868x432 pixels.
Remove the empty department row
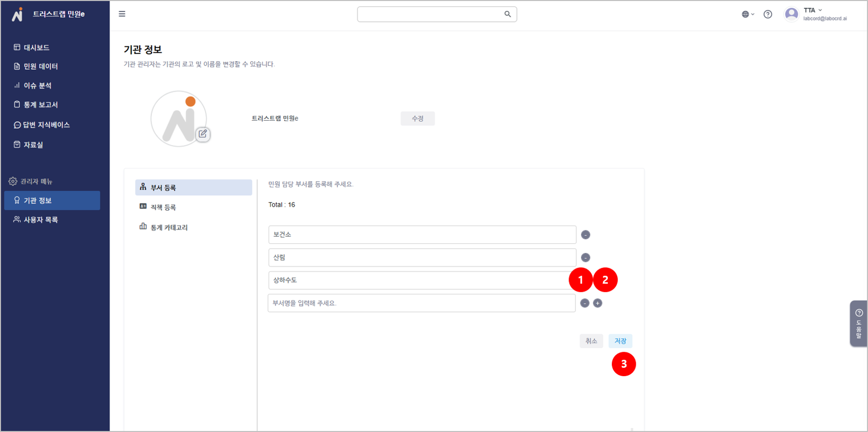(x=585, y=303)
